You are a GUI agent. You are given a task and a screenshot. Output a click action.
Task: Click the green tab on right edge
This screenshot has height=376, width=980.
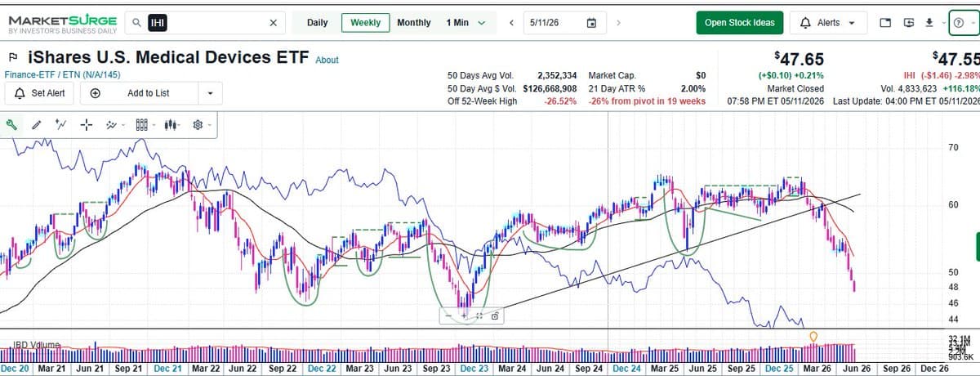coord(978,246)
